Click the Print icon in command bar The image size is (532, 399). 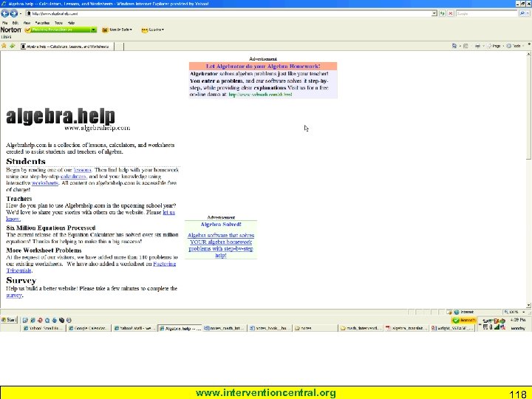tap(477, 46)
